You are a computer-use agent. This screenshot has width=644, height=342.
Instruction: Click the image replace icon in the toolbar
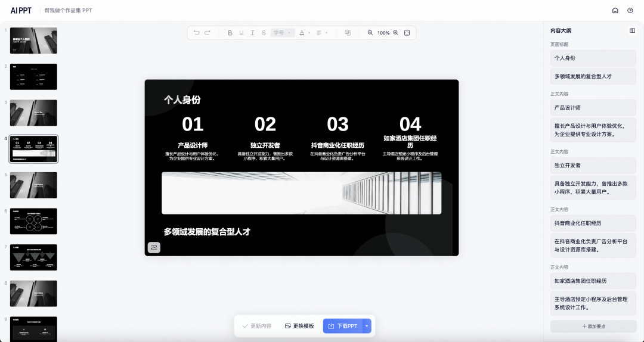point(348,33)
